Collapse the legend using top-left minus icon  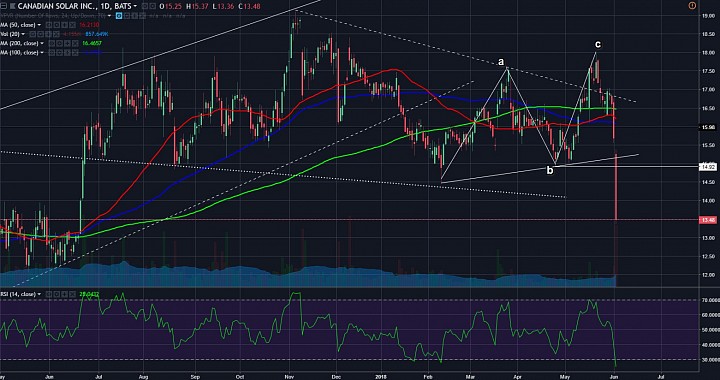click(x=4, y=6)
